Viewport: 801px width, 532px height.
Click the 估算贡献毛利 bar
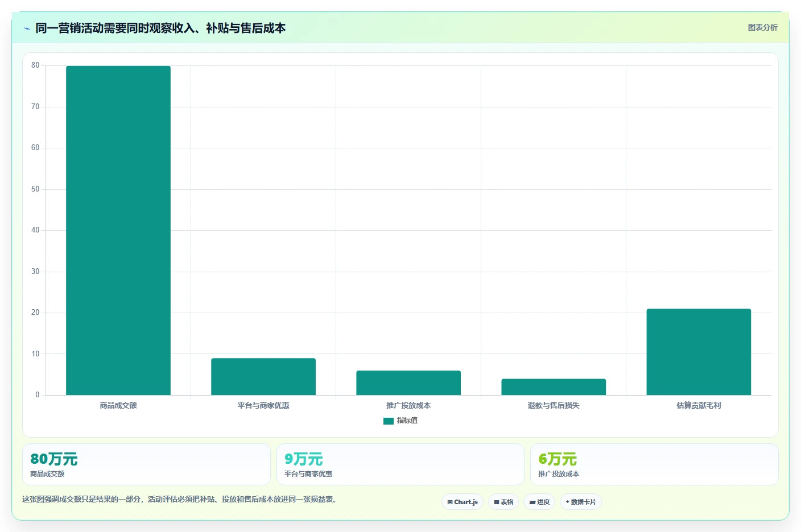(x=699, y=352)
